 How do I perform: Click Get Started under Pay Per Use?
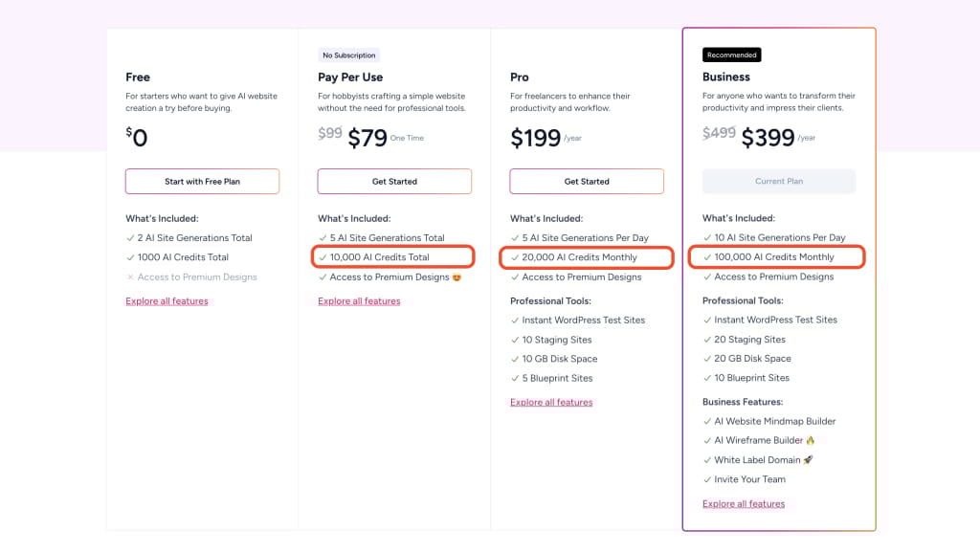[394, 181]
